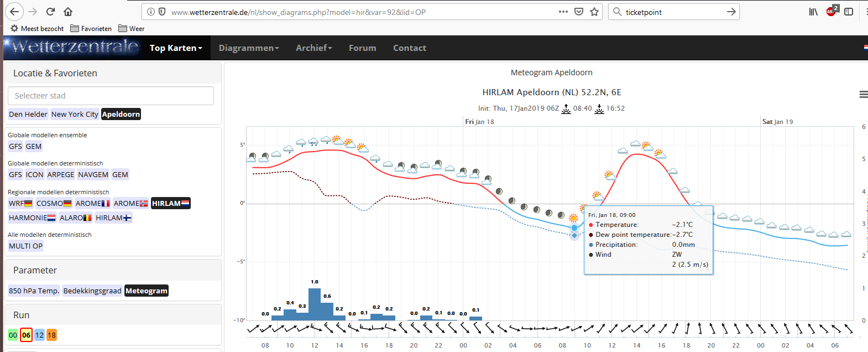
Task: Choose the orange 18 run
Action: (x=51, y=335)
